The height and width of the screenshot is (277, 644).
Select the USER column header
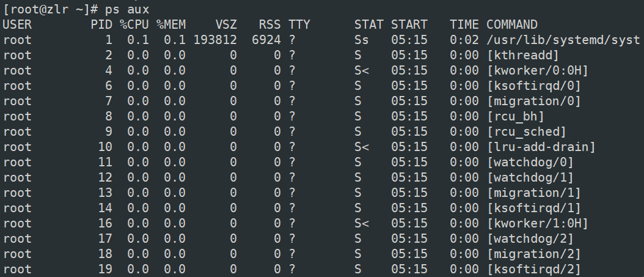pos(17,24)
